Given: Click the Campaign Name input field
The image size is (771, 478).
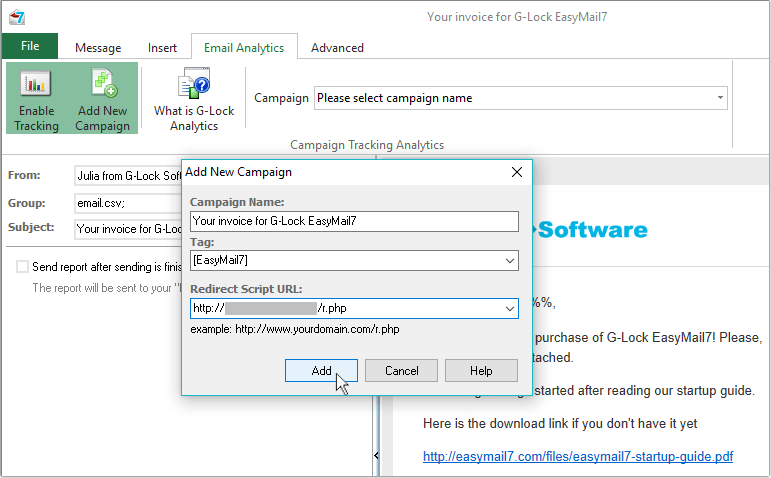Looking at the screenshot, I should coord(354,221).
